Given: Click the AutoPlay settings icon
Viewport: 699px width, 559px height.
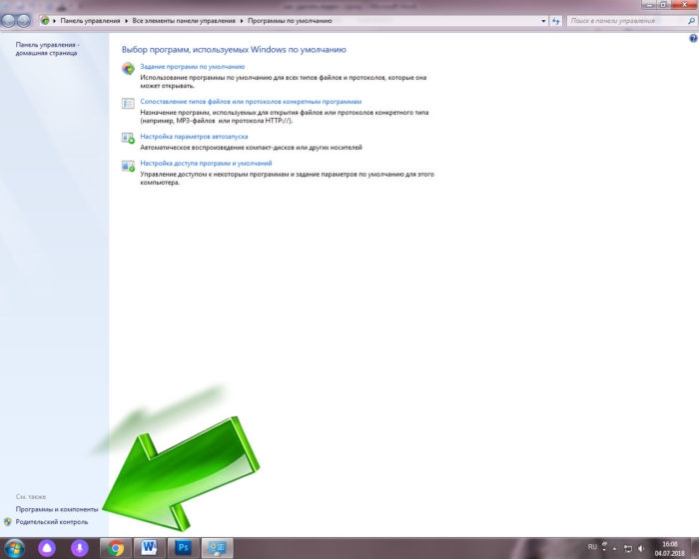Looking at the screenshot, I should pyautogui.click(x=128, y=138).
